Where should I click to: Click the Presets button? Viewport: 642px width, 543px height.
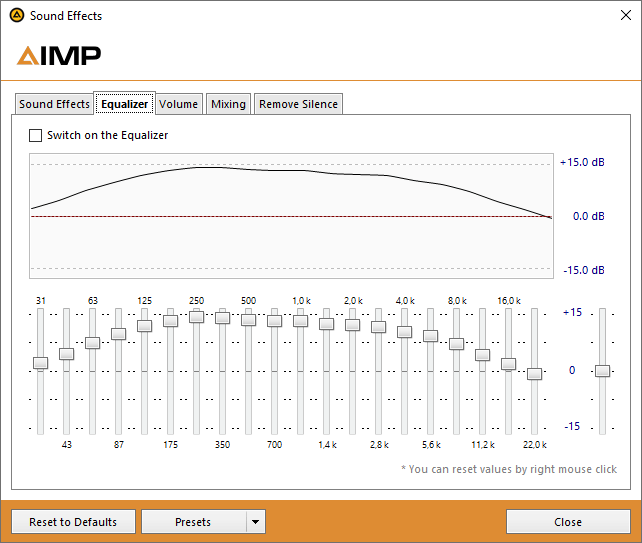[x=193, y=522]
